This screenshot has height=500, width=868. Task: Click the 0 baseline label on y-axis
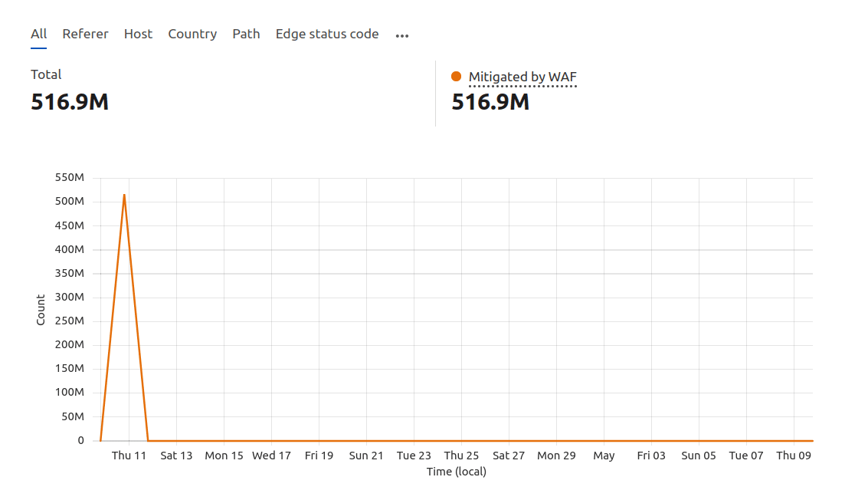tap(80, 440)
